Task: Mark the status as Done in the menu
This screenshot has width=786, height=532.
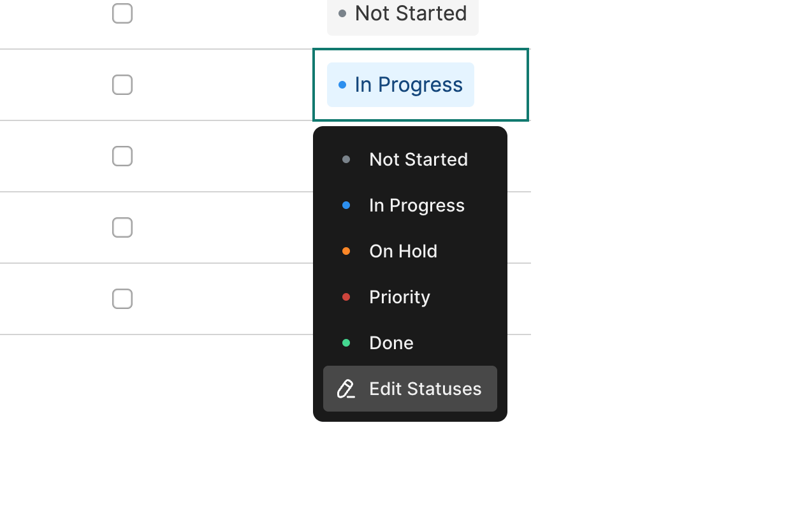Action: [391, 343]
